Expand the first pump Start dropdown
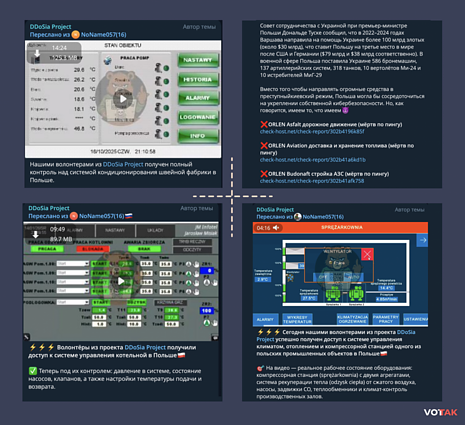Screen dimensions: 465x425 tap(73, 264)
